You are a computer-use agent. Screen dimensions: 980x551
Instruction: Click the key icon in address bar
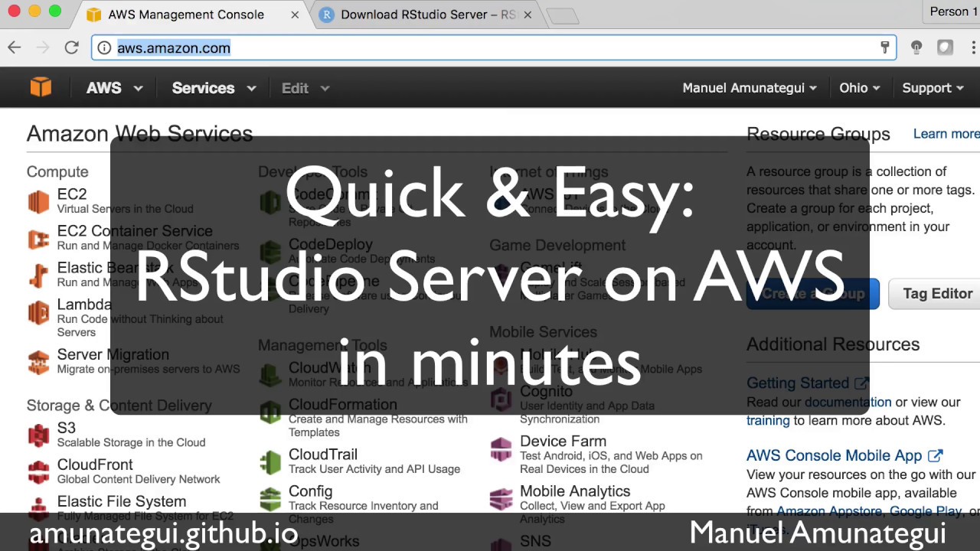pyautogui.click(x=885, y=47)
